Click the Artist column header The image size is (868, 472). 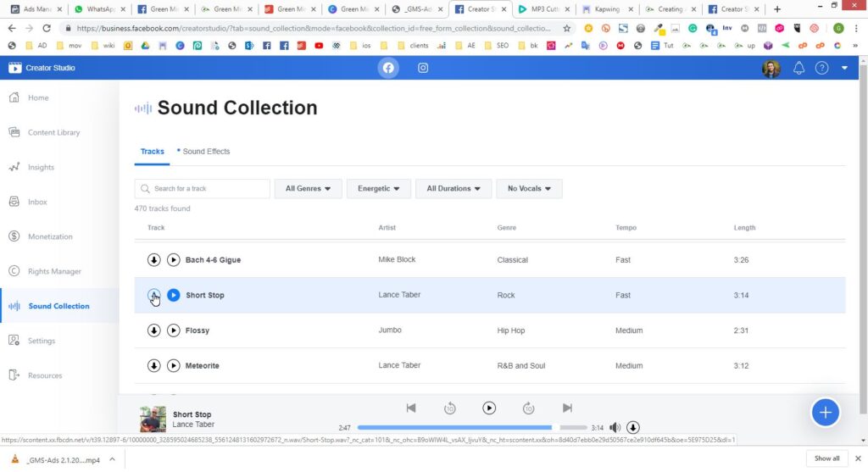387,227
